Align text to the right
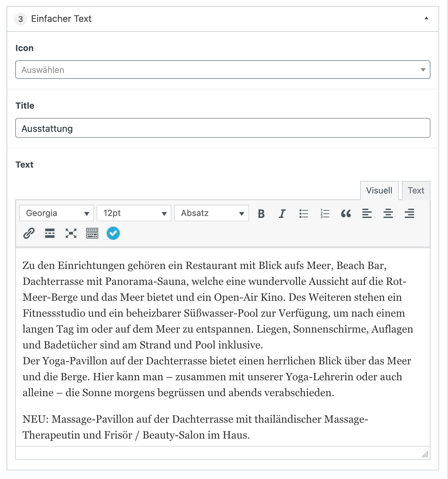Screen dimensions: 448x479 click(x=409, y=214)
